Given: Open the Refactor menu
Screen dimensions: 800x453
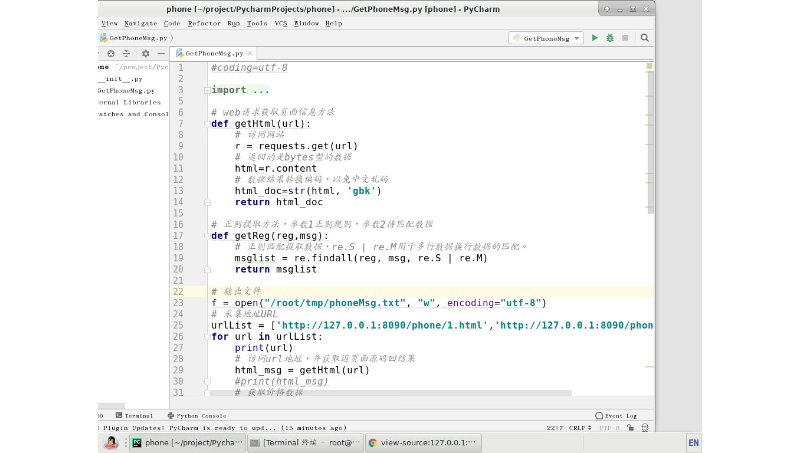Looking at the screenshot, I should [x=204, y=23].
